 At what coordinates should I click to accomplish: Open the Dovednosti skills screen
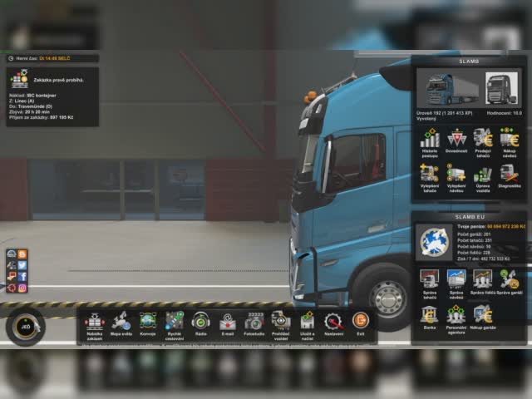click(x=456, y=140)
